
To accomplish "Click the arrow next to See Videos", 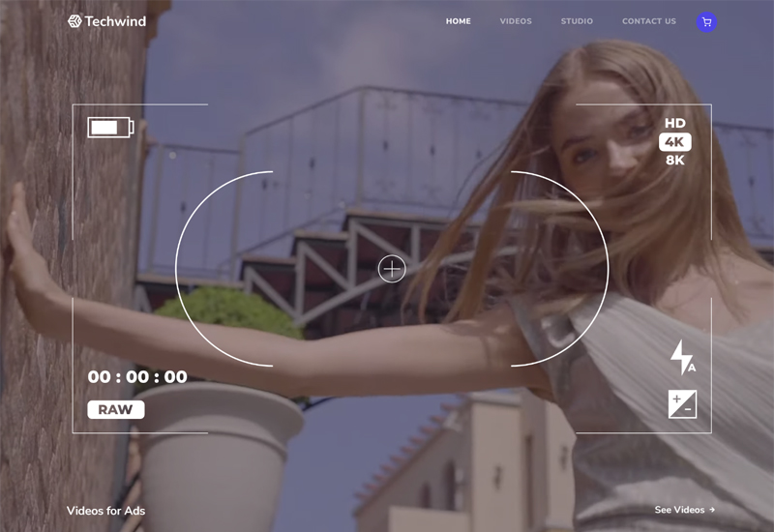I will click(712, 510).
